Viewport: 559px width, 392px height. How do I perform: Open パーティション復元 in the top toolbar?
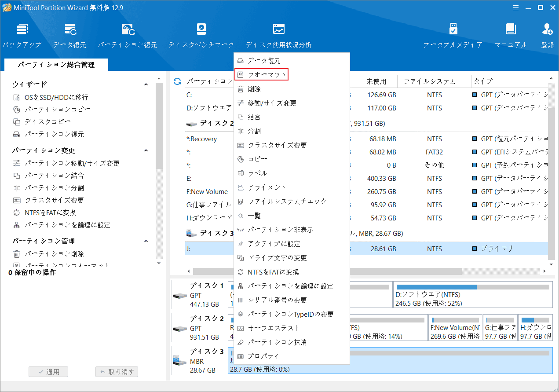[x=128, y=36]
